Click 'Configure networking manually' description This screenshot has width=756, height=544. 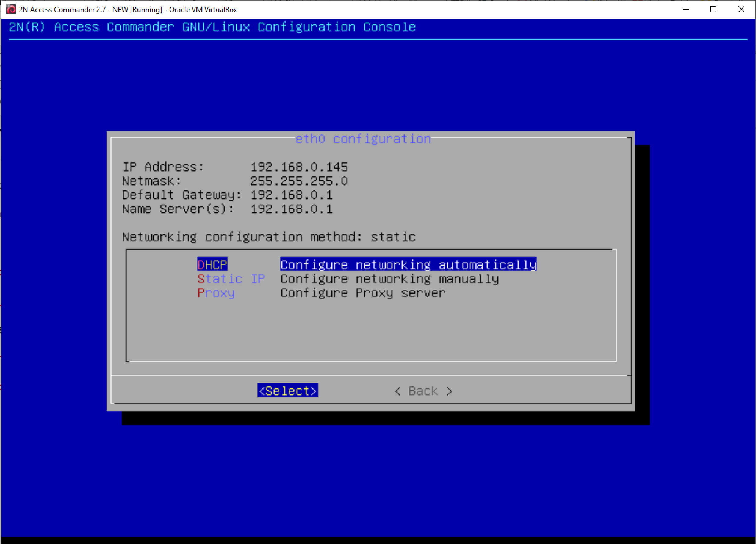click(x=389, y=279)
